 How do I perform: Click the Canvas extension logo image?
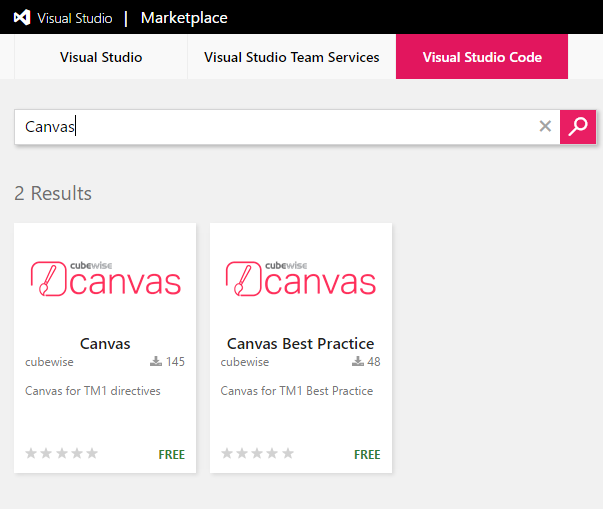point(105,279)
